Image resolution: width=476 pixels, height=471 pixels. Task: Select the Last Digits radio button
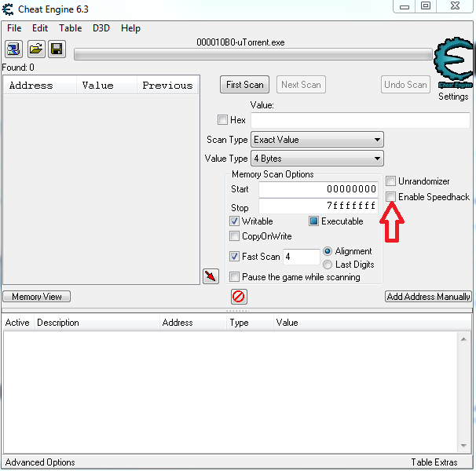[x=328, y=265]
